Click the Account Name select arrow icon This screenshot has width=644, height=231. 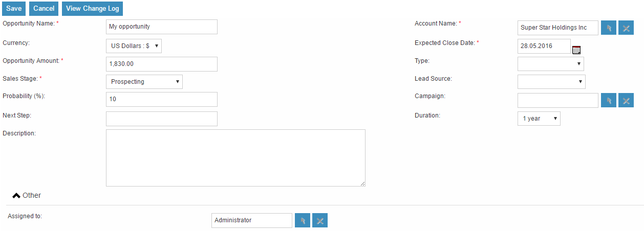coord(609,28)
